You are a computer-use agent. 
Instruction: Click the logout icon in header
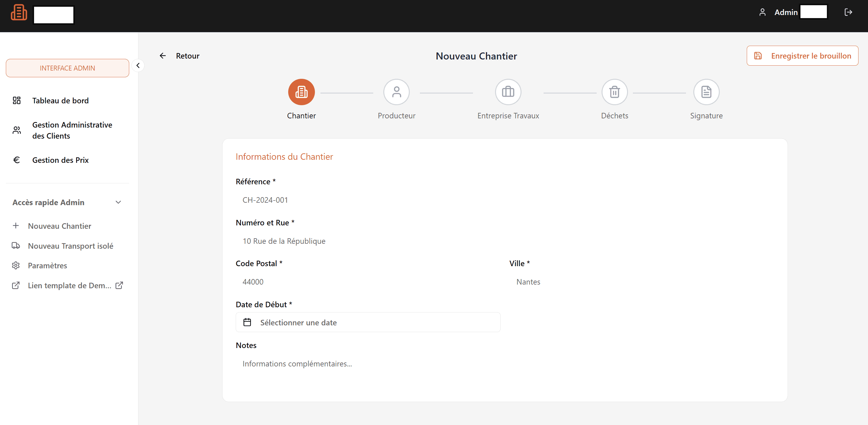pyautogui.click(x=848, y=13)
